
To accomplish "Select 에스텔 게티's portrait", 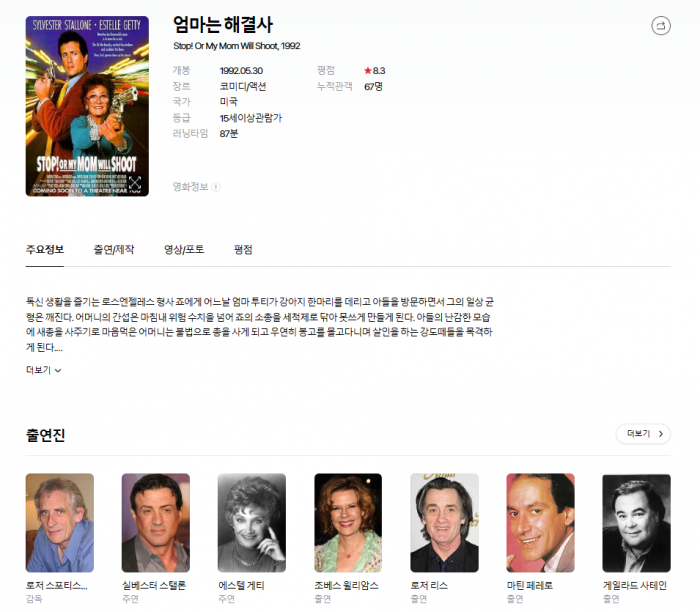I will click(252, 522).
